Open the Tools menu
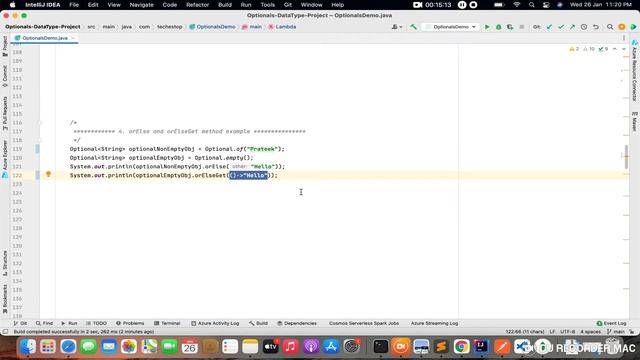This screenshot has width=640, height=360. tap(267, 5)
